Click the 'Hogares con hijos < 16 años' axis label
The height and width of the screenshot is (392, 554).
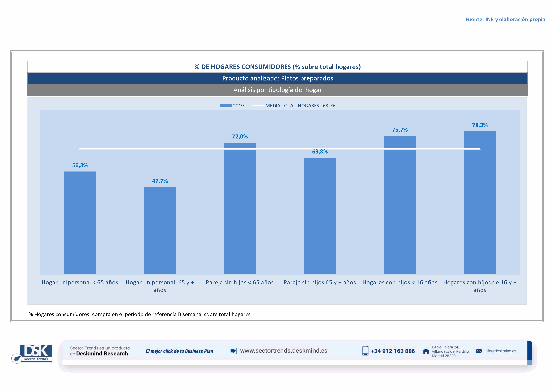(x=400, y=282)
